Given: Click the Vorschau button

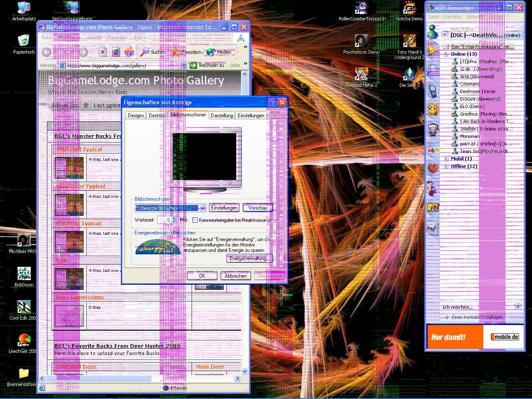Looking at the screenshot, I should (x=258, y=208).
